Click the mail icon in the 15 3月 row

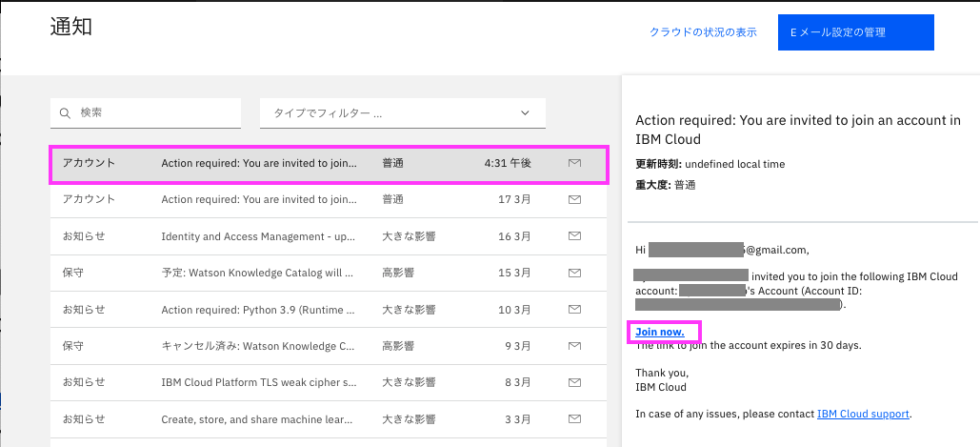coord(574,273)
